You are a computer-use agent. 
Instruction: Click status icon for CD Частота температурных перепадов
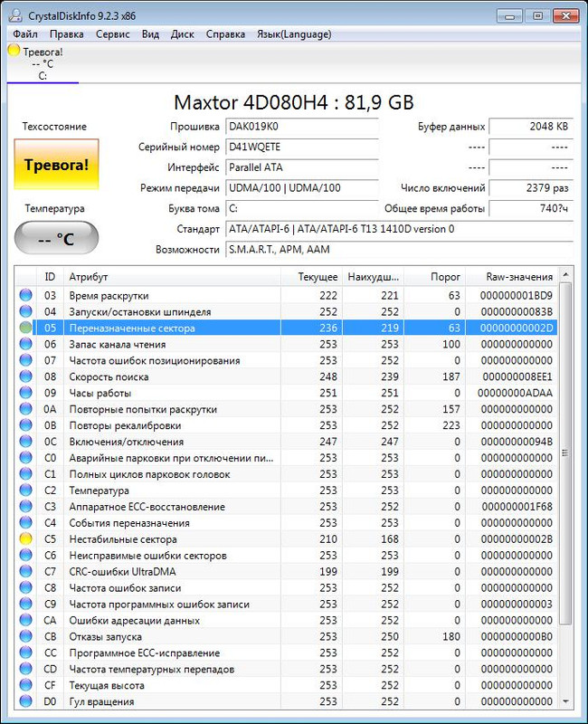26,669
